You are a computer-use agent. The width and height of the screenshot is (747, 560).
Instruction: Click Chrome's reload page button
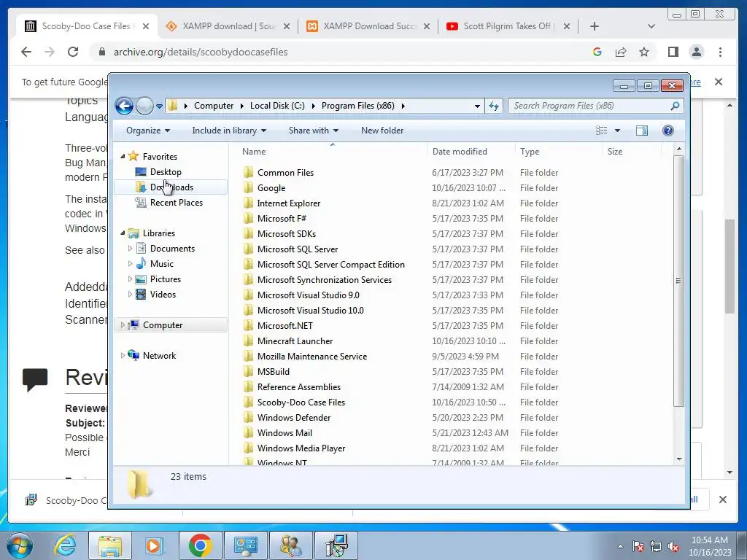tap(73, 52)
